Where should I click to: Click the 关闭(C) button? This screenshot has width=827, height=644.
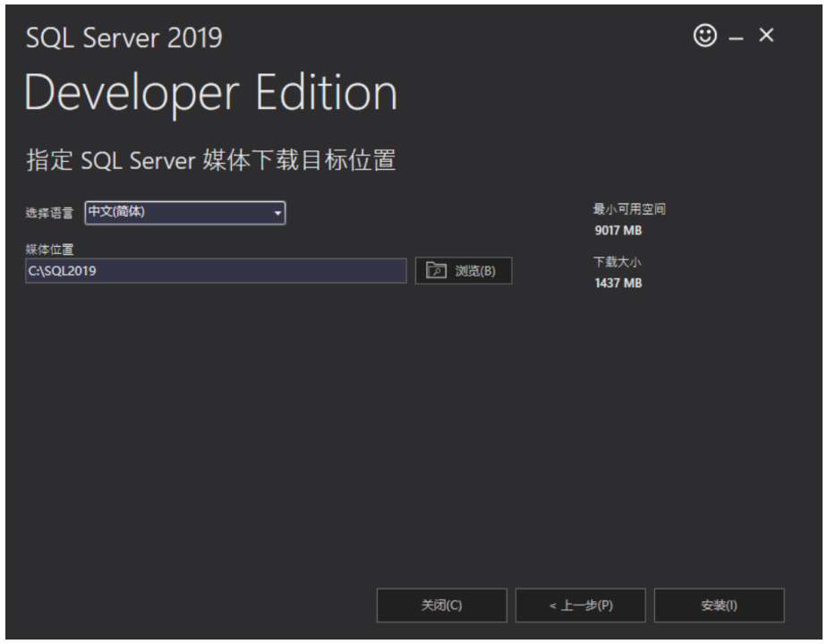click(x=442, y=606)
